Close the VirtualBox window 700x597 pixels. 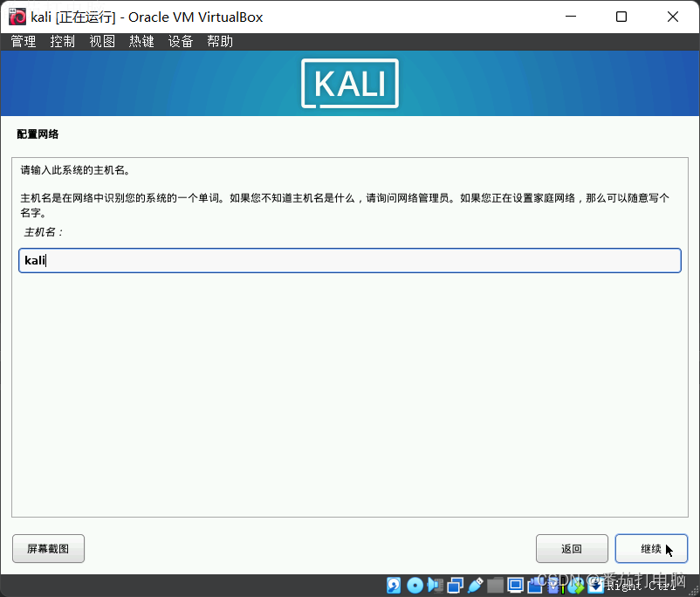(673, 17)
